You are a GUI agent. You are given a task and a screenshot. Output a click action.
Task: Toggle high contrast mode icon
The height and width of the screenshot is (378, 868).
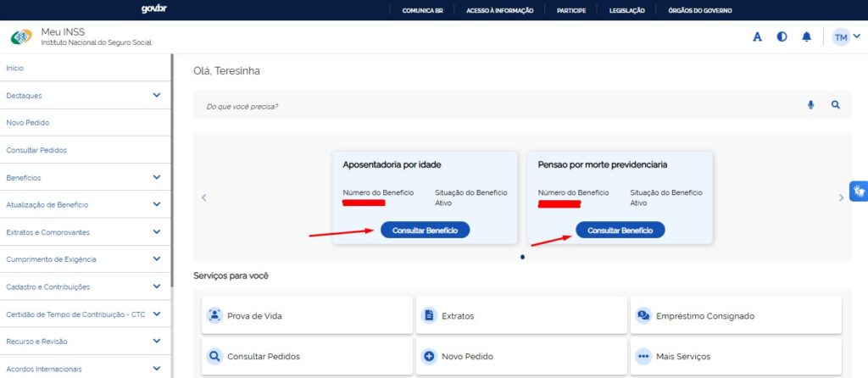pyautogui.click(x=782, y=37)
